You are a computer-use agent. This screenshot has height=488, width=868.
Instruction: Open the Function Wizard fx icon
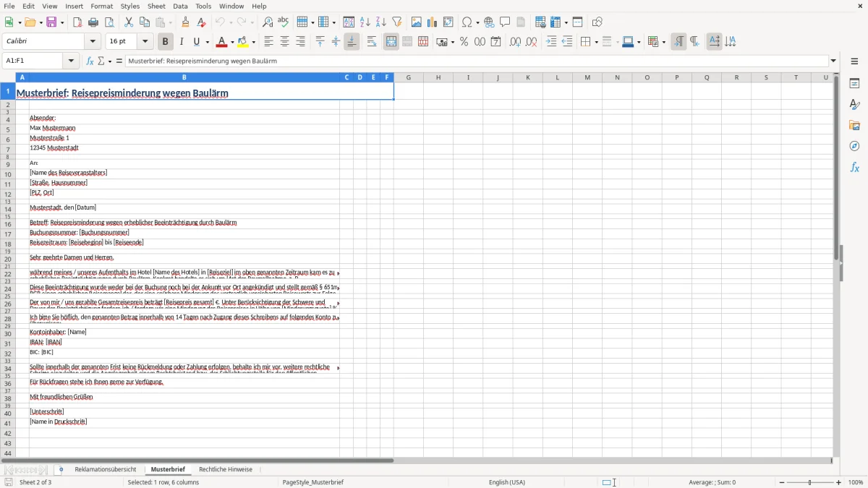click(x=90, y=61)
